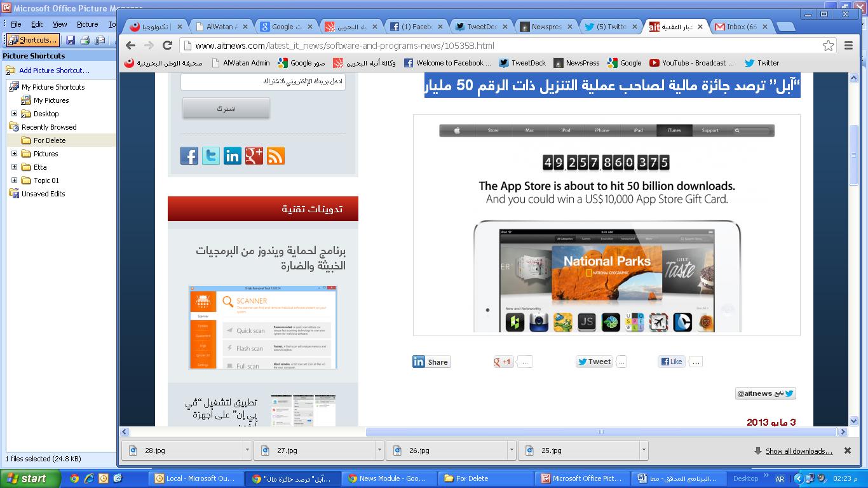Open the Edit menu in Picture Manager
Screen dimensions: 868x488
click(37, 24)
